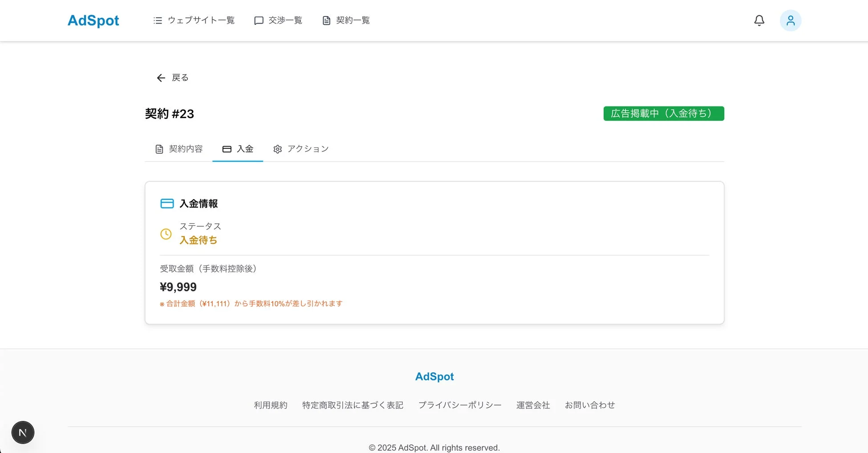Open the お問い合わせ link
The height and width of the screenshot is (453, 868).
590,405
